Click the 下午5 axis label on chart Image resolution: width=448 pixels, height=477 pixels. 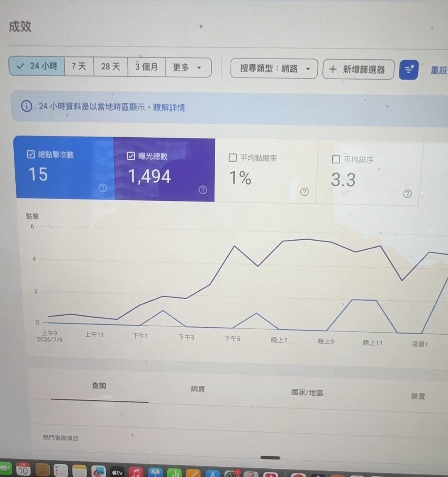232,338
